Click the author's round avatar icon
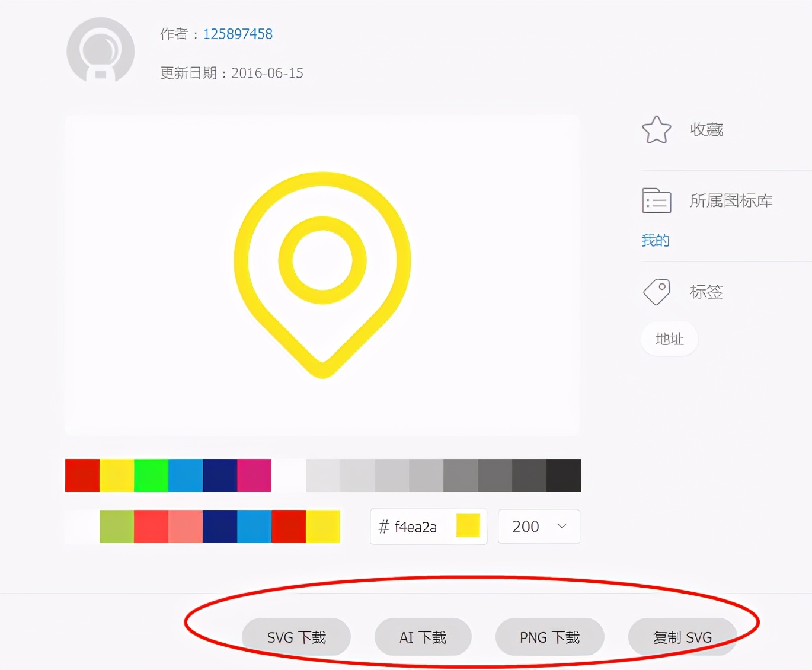The image size is (812, 670). coord(101,50)
